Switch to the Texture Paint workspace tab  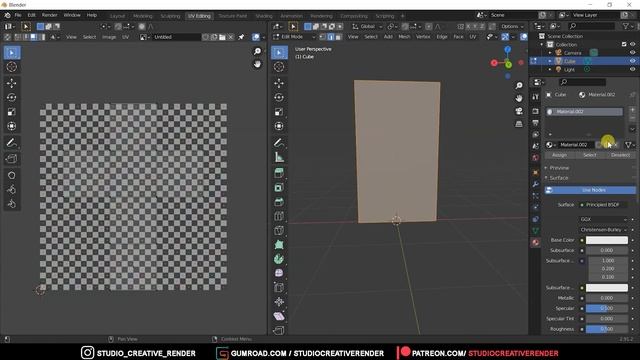tap(233, 16)
